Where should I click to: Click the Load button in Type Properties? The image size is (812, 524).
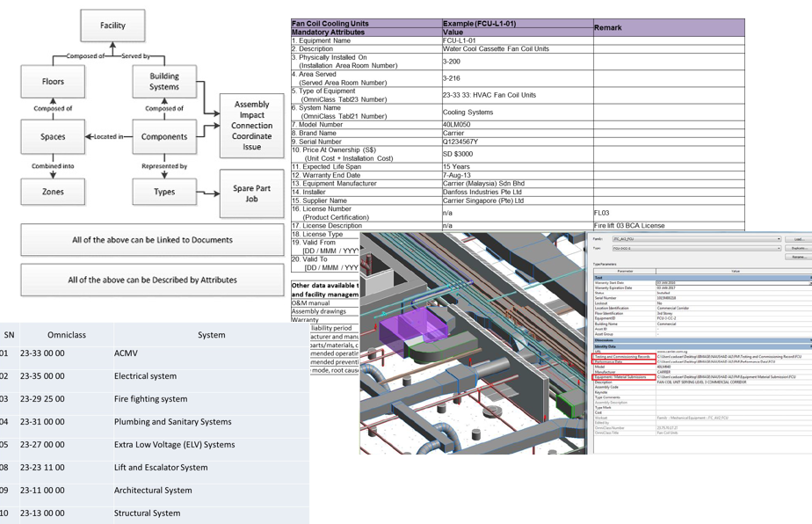798,239
